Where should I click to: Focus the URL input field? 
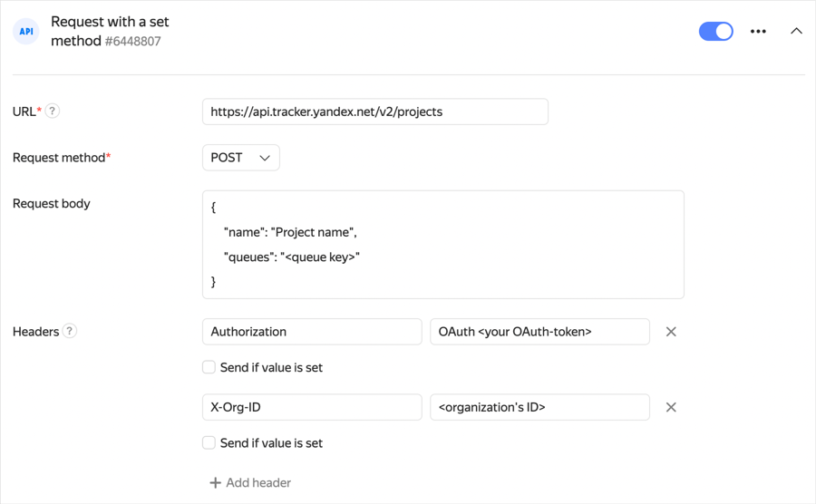click(x=374, y=111)
